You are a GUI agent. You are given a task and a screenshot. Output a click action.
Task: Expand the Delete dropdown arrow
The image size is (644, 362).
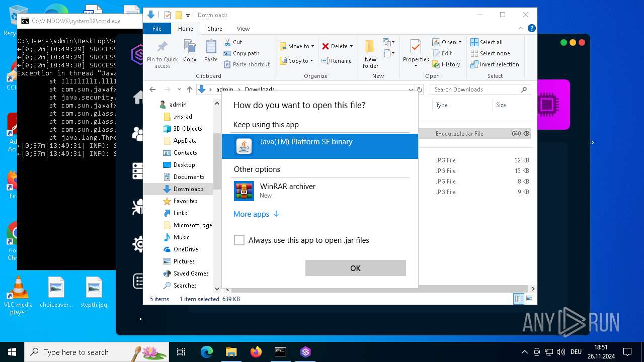click(351, 46)
